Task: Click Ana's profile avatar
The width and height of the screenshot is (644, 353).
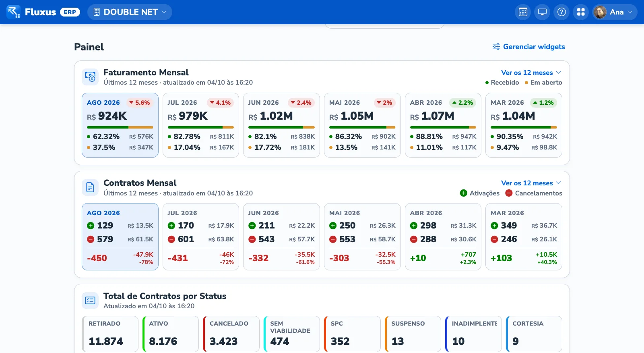Action: 600,12
